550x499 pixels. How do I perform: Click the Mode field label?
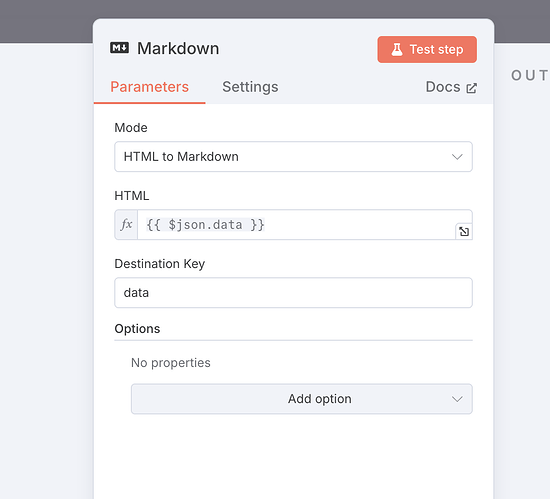(131, 128)
